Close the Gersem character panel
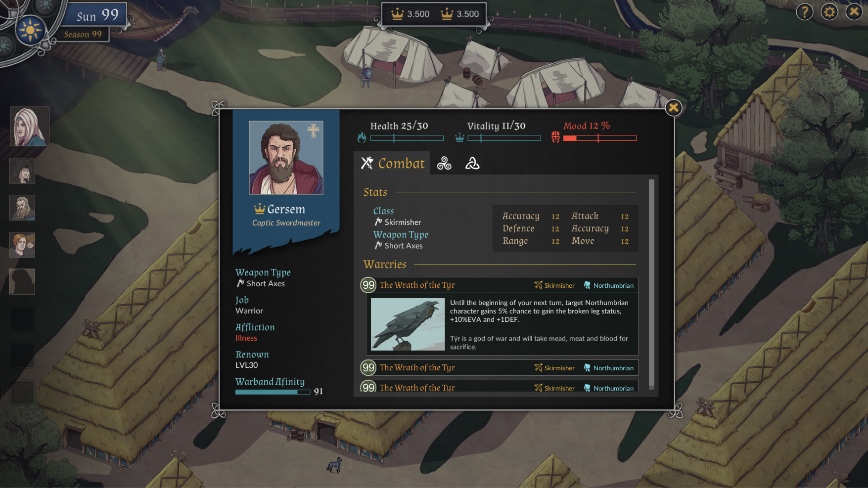 673,107
